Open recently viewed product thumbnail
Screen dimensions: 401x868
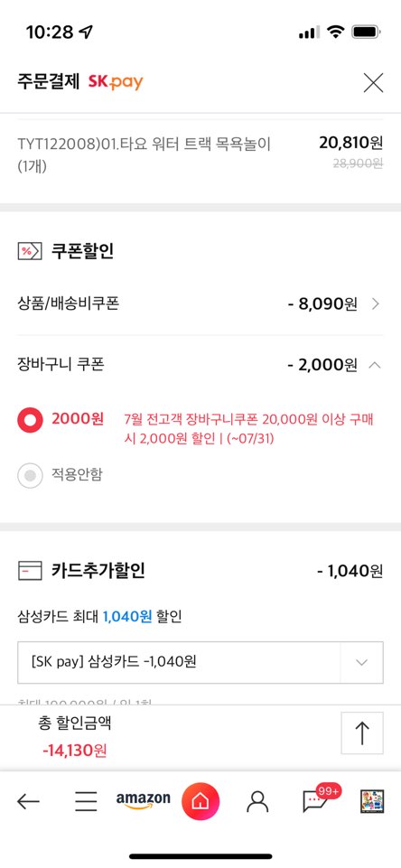click(x=372, y=801)
